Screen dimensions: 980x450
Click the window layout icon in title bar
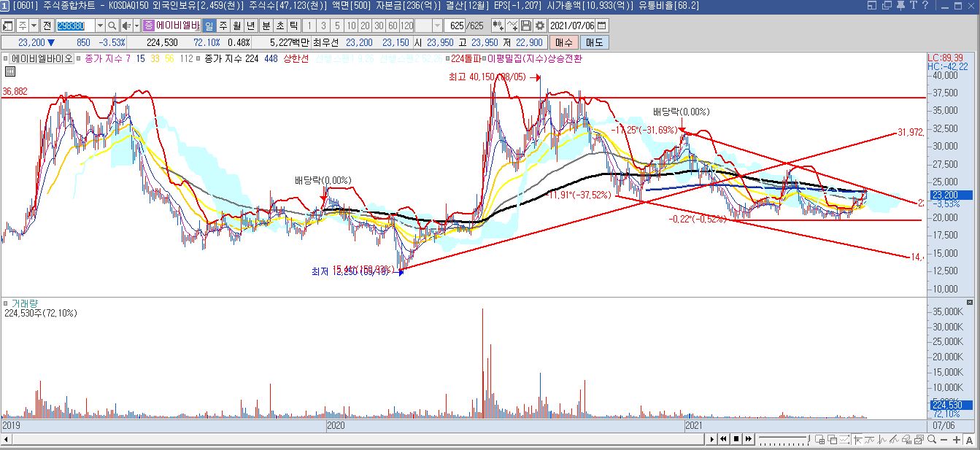pyautogui.click(x=872, y=6)
